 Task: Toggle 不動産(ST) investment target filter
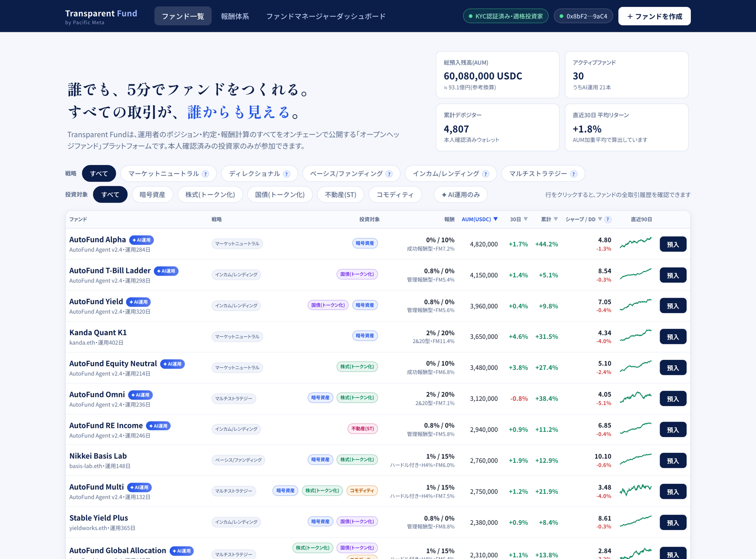pos(340,195)
